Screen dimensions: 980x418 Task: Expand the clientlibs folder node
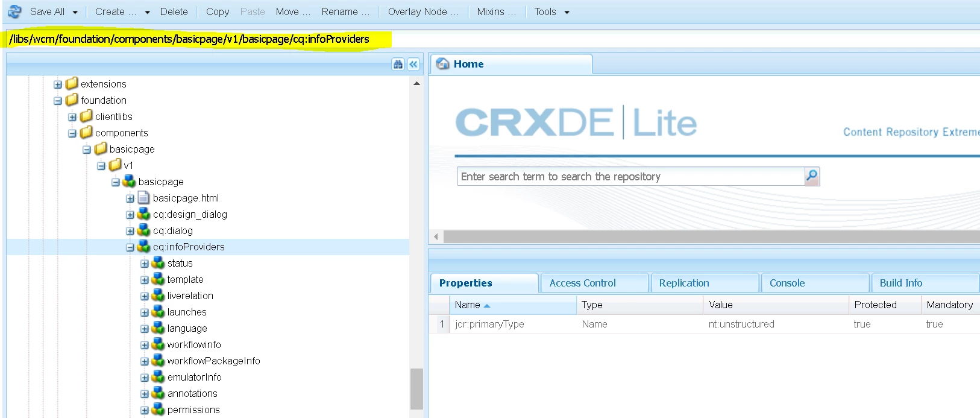pos(72,117)
